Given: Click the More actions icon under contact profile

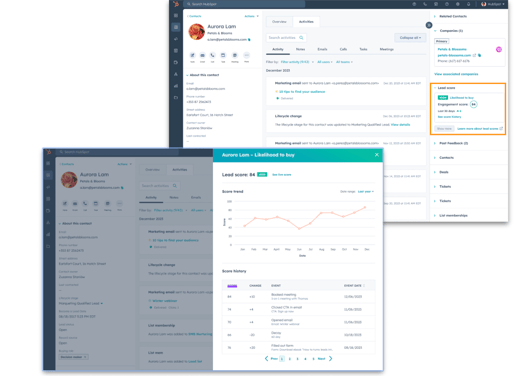Looking at the screenshot, I should click(x=246, y=55).
